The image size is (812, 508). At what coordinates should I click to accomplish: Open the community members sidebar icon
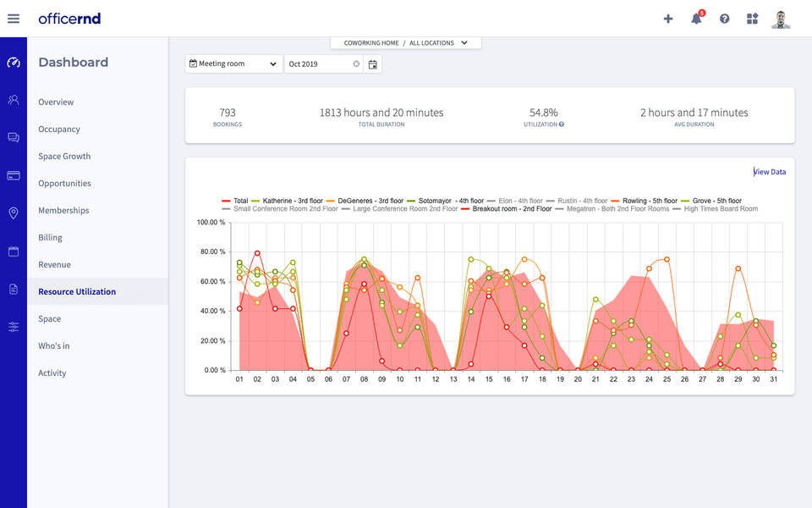14,100
